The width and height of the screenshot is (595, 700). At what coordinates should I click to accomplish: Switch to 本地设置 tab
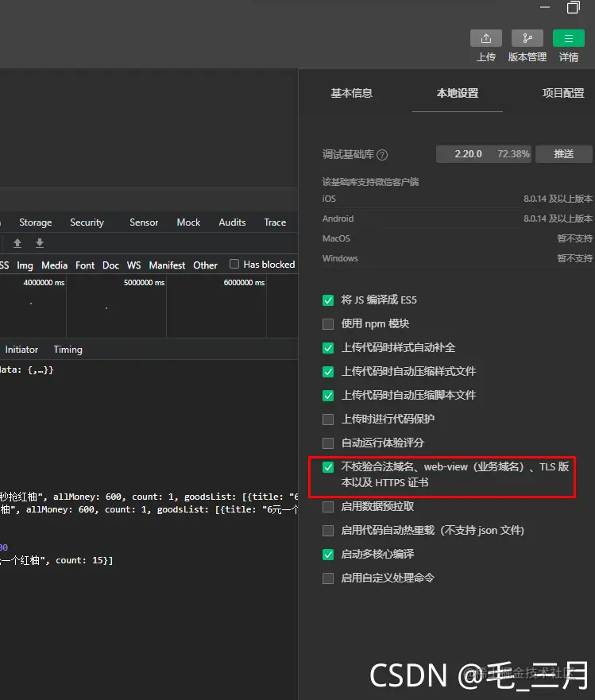point(458,93)
